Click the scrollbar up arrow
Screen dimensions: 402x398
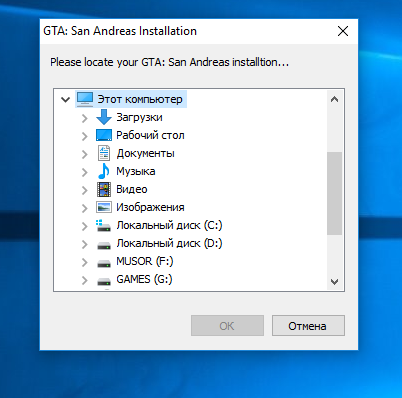[334, 99]
